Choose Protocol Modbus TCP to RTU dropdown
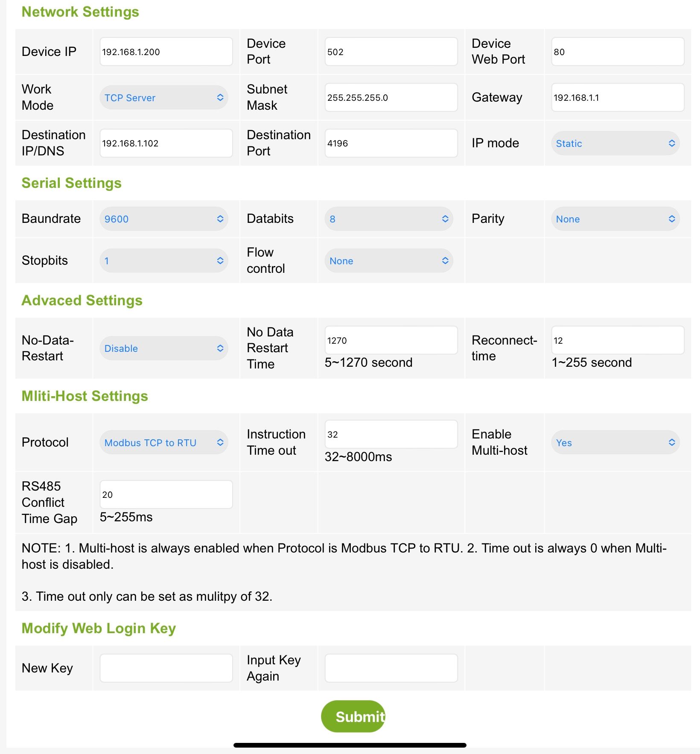This screenshot has width=700, height=754. pos(164,443)
